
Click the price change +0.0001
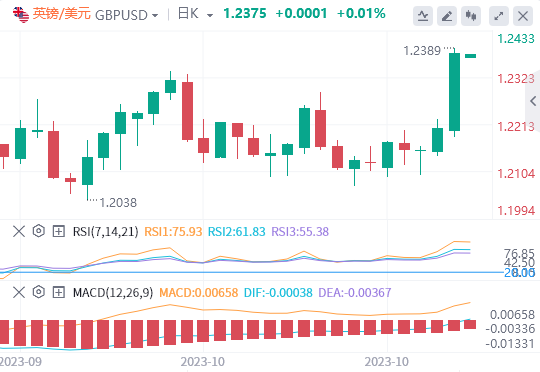tap(301, 14)
